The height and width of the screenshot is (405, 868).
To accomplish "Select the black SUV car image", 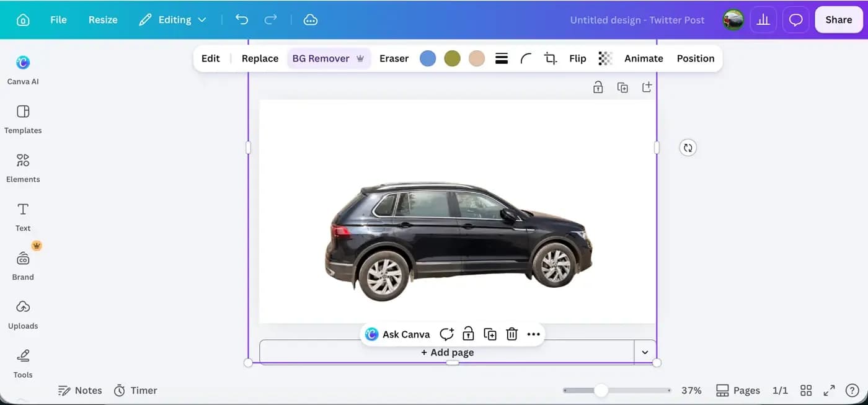I will 459,242.
